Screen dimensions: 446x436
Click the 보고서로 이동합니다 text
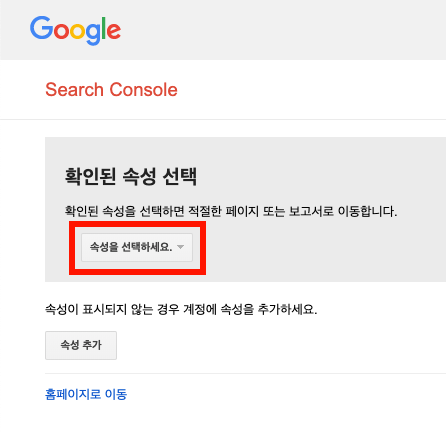tap(343, 211)
